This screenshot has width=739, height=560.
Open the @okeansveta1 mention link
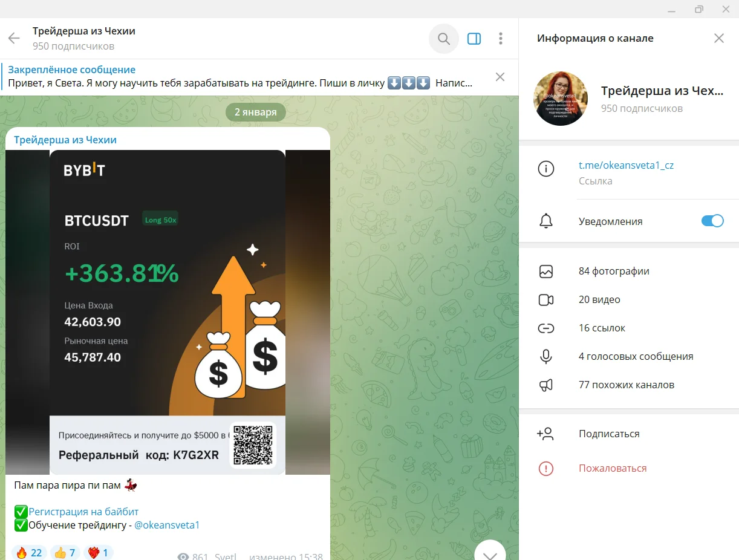167,525
